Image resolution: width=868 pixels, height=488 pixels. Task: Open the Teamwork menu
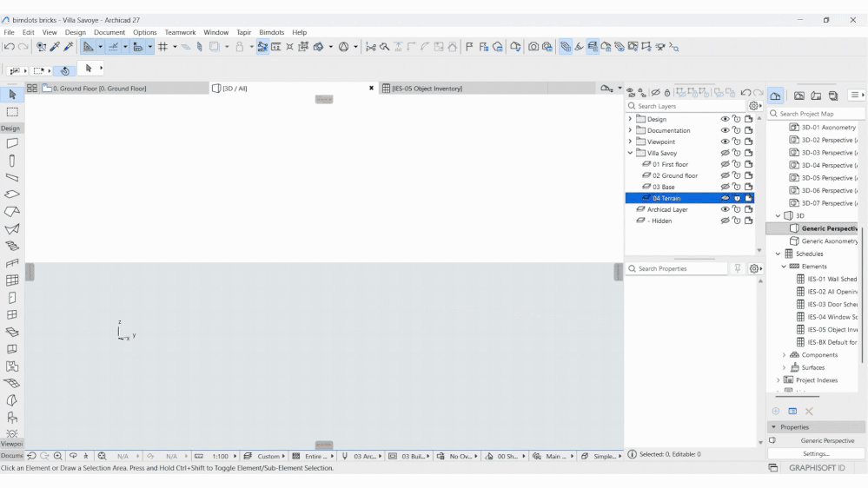coord(180,32)
